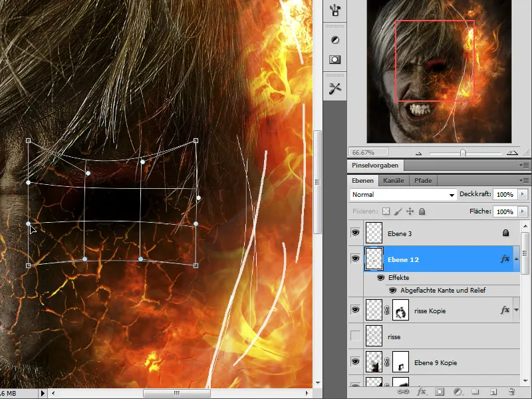The width and height of the screenshot is (532, 399).
Task: Open the Normal blend mode dropdown
Action: 403,194
